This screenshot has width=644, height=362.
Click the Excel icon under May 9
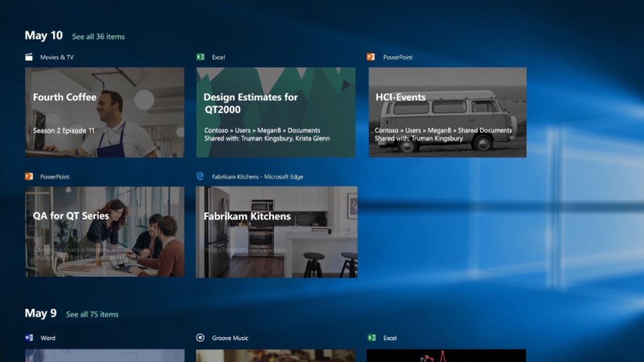coord(372,338)
